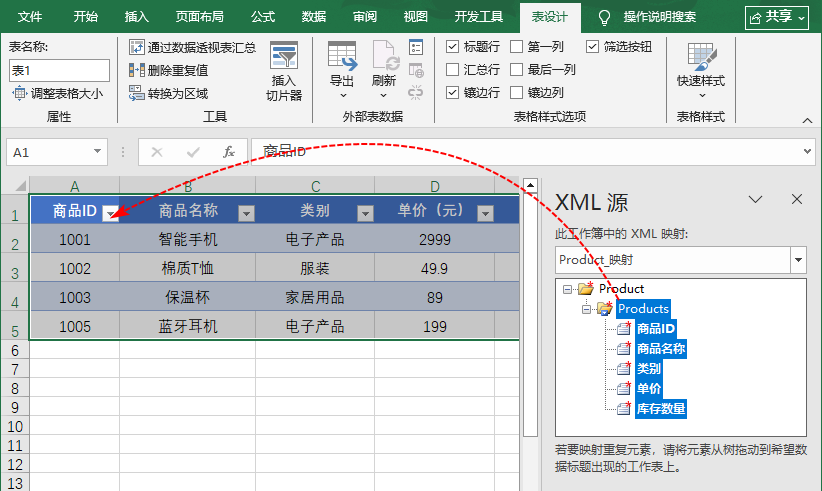Open the Name Box dropdown arrow
Viewport: 822px width, 491px height.
(x=97, y=151)
